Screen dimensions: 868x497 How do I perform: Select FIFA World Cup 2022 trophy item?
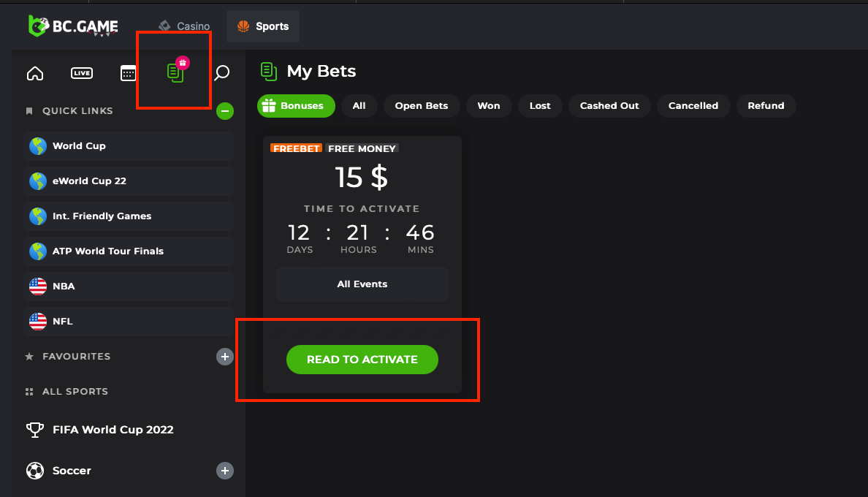(x=113, y=430)
